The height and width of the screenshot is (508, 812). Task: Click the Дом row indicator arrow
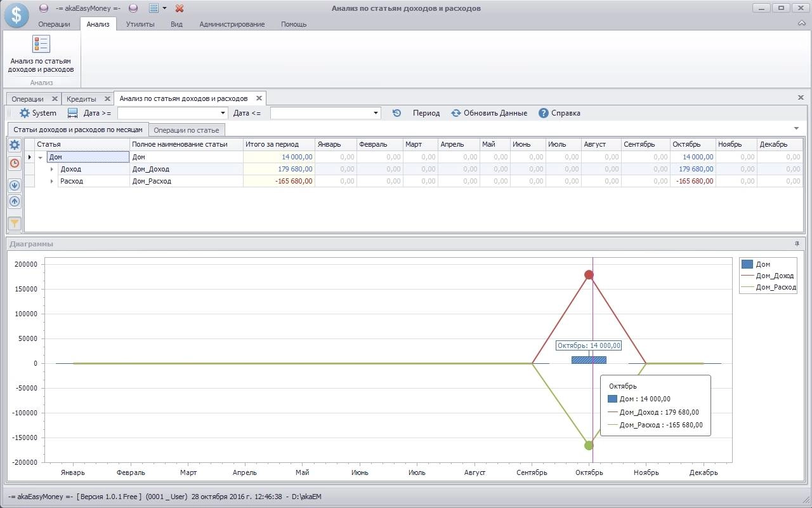click(29, 157)
